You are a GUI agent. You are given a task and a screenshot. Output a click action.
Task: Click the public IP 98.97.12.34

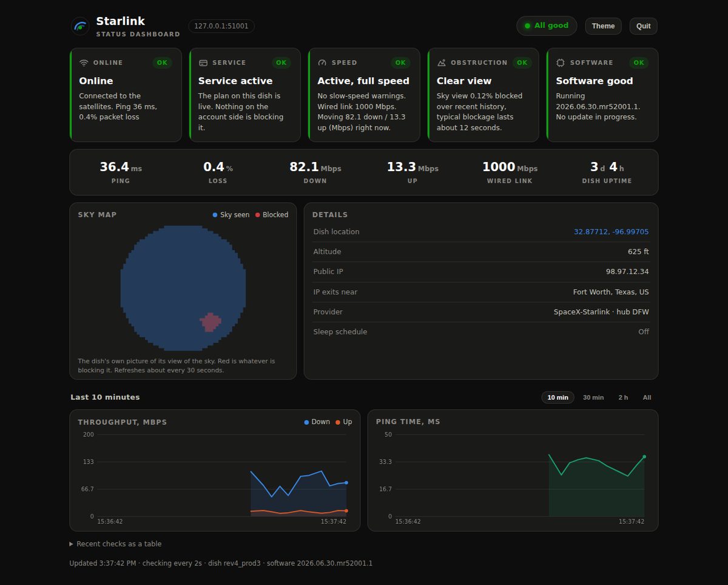tap(627, 272)
